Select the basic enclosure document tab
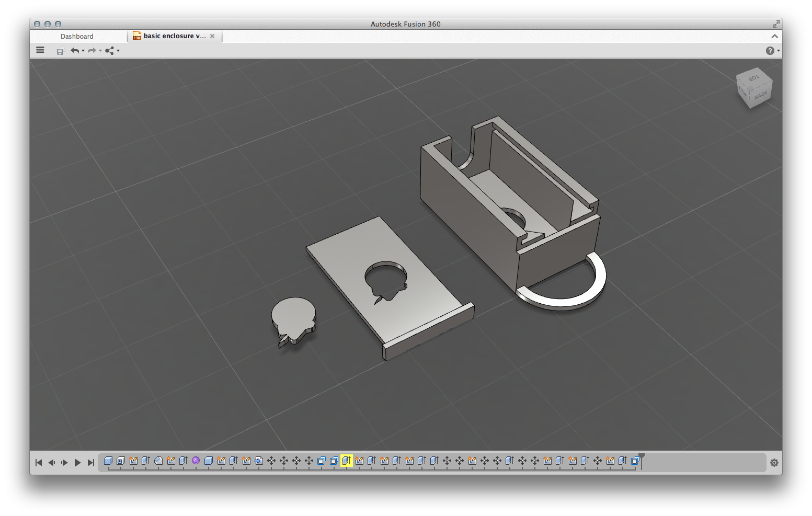 175,36
